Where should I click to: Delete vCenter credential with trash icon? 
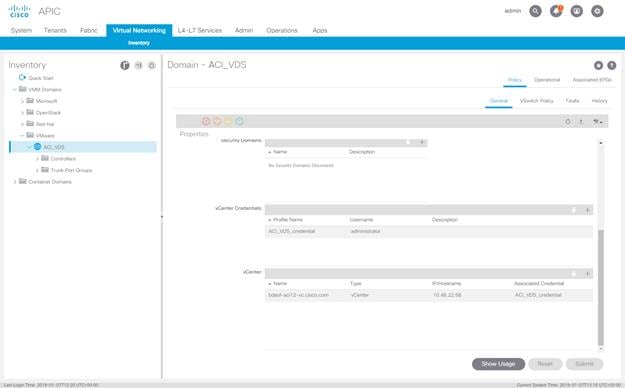pos(574,210)
